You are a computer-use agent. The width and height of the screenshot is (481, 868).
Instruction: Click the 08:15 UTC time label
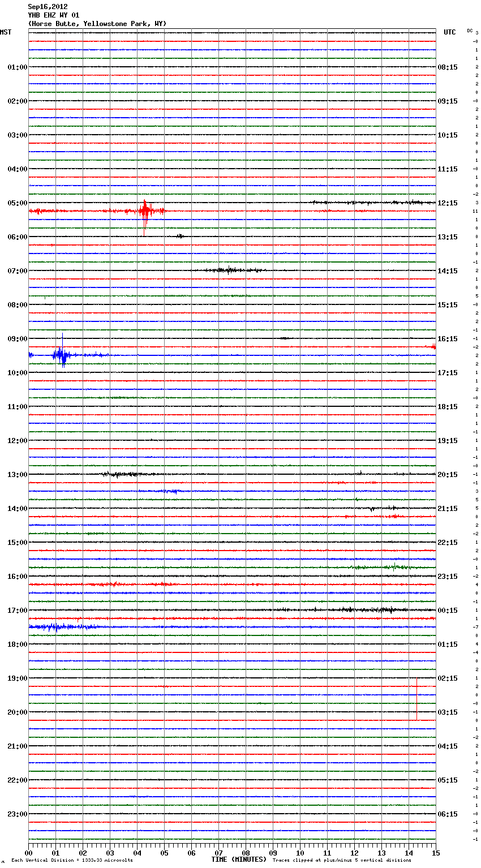tap(448, 67)
